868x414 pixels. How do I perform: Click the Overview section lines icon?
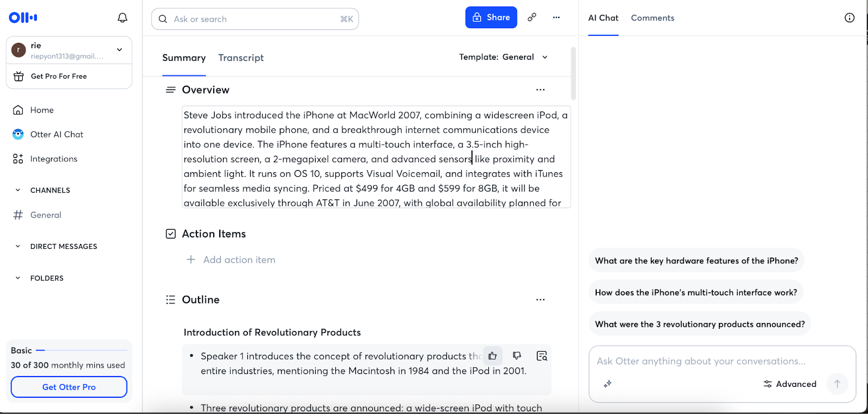tap(170, 90)
